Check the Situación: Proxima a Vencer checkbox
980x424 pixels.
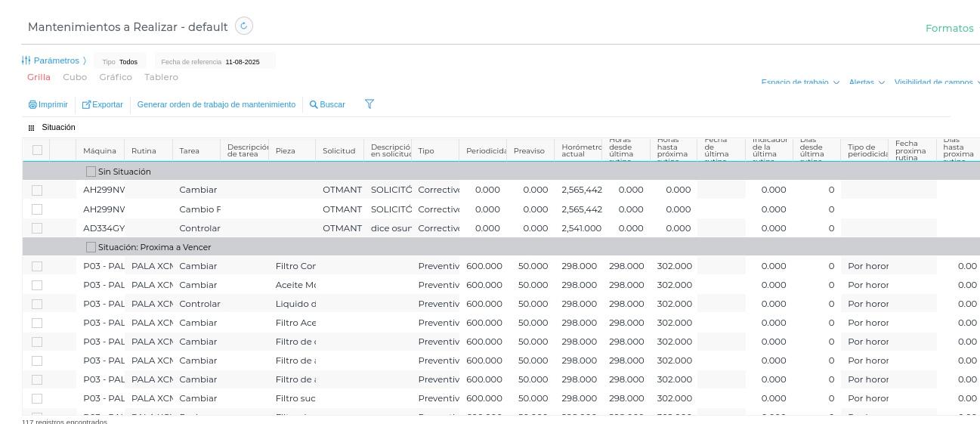tap(91, 247)
